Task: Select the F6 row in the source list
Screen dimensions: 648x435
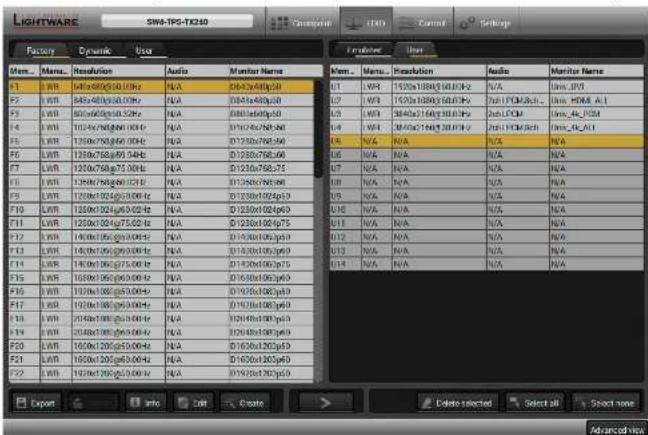Action: 161,155
